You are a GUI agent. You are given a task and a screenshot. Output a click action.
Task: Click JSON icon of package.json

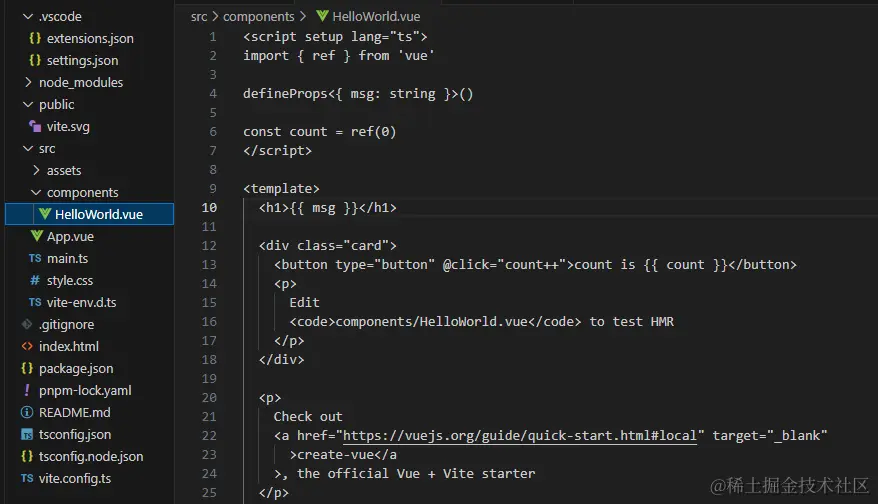click(27, 368)
